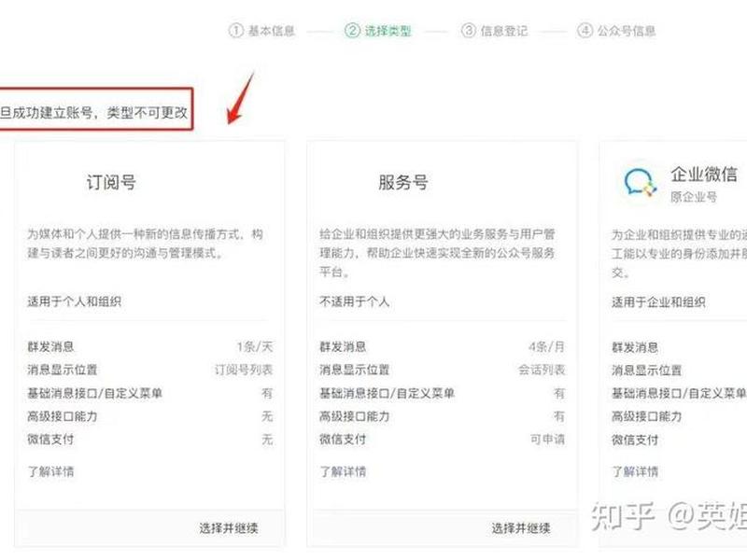This screenshot has width=747, height=560.
Task: Click the 服务号 card title
Action: [403, 182]
